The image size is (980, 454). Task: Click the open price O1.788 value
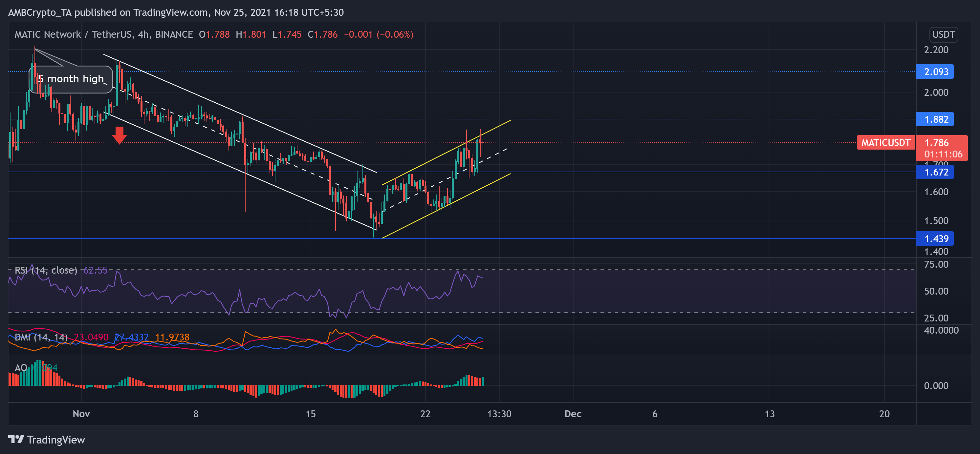tap(214, 34)
